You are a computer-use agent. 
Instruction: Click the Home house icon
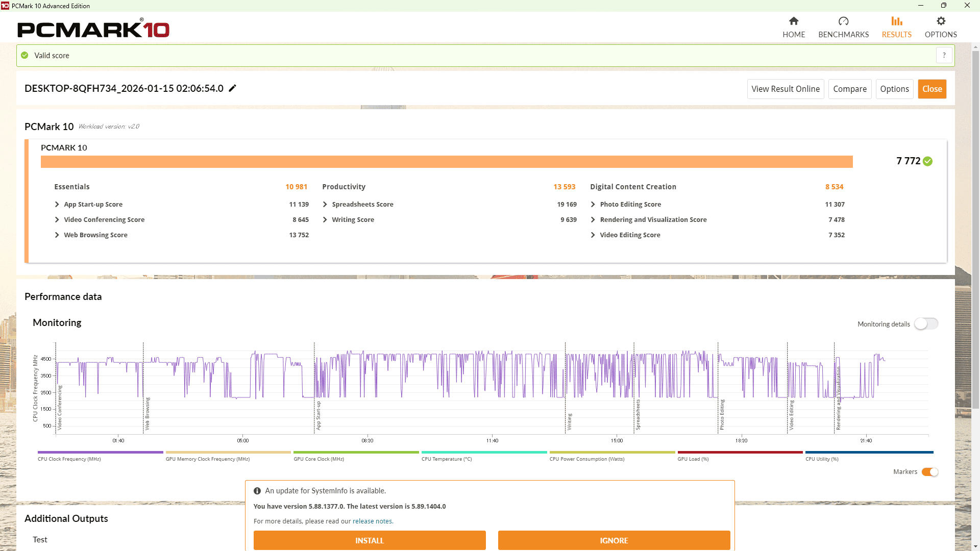793,21
